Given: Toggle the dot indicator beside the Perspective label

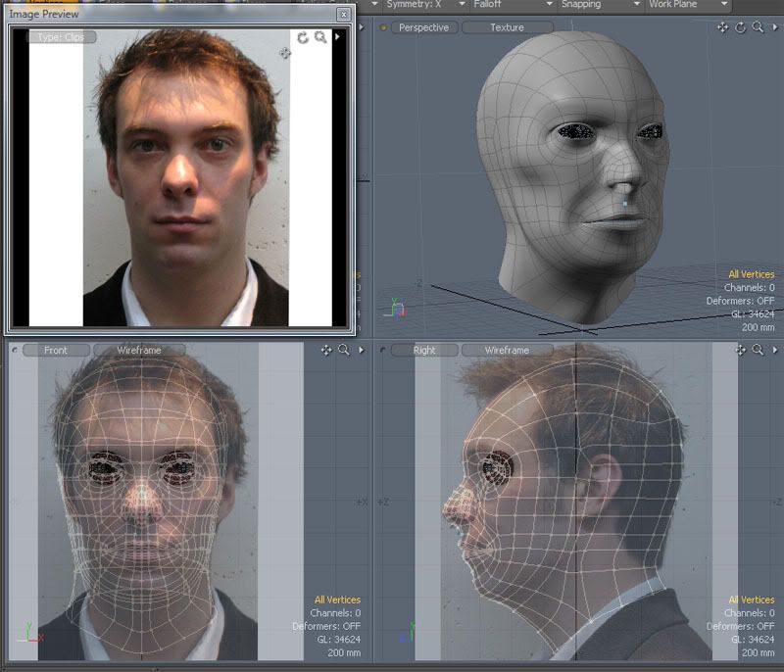Looking at the screenshot, I should (383, 27).
